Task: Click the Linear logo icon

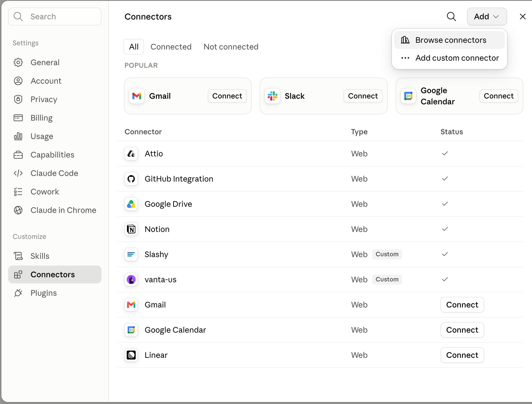Action: click(131, 355)
